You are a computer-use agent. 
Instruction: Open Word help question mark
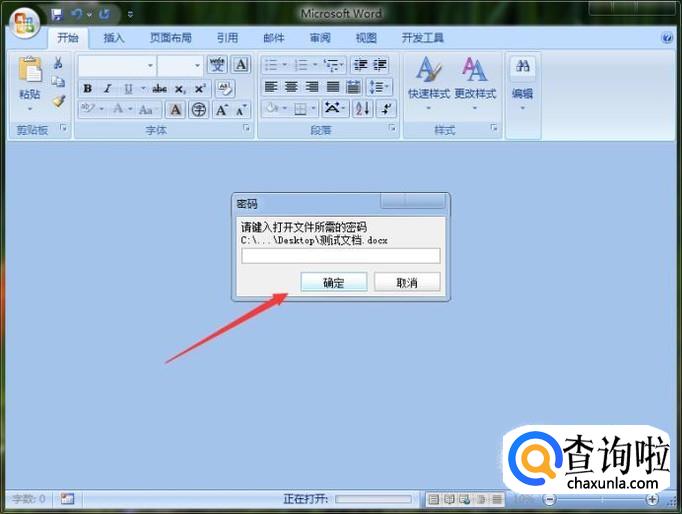click(x=667, y=38)
